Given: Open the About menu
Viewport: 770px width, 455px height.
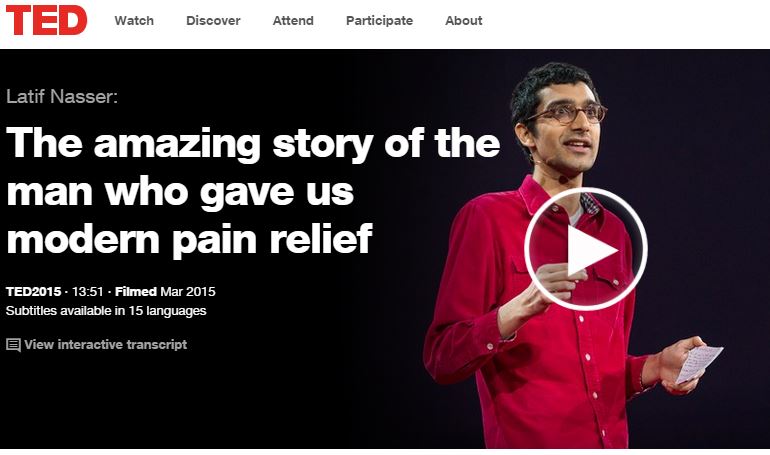Looking at the screenshot, I should (x=464, y=21).
